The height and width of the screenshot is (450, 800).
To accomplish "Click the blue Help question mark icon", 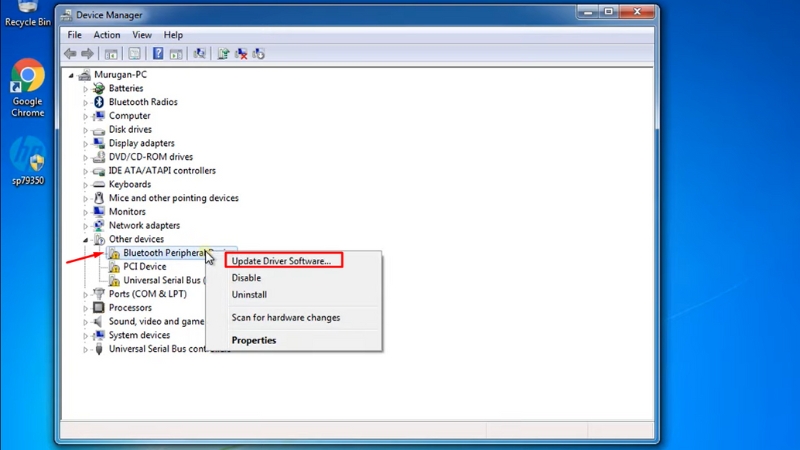I will coord(158,53).
